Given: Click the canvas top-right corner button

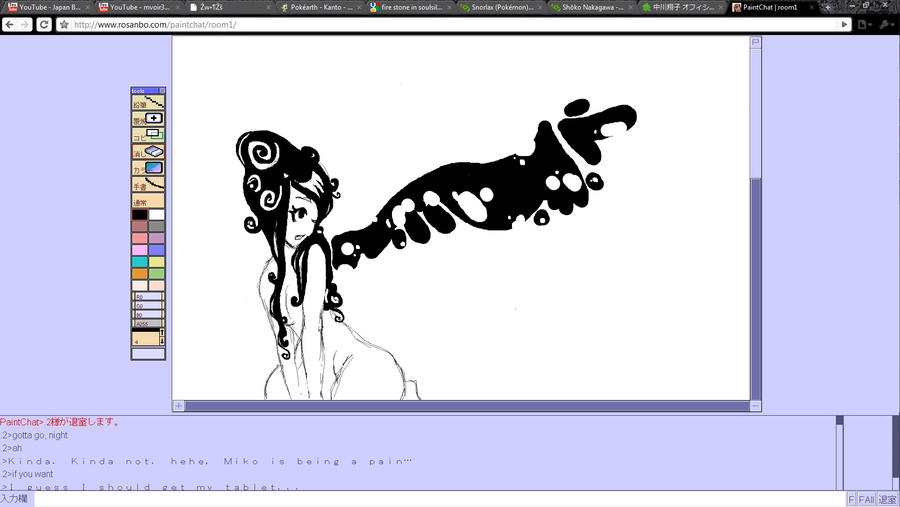Looking at the screenshot, I should point(755,42).
